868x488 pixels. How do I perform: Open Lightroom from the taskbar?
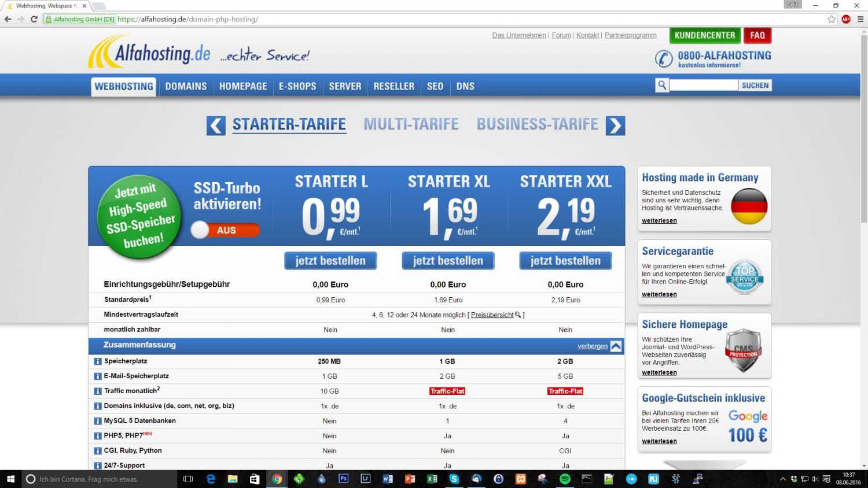(x=366, y=479)
